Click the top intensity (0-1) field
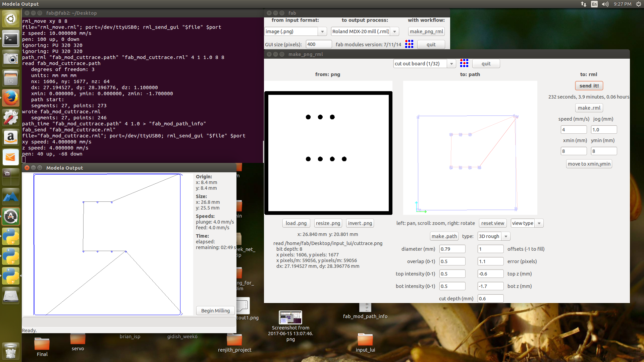 [x=452, y=274]
